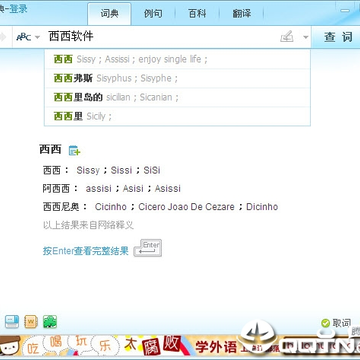Viewport: 360px width, 360px height.
Task: Add 西西 to the word book
Action: tap(74, 151)
